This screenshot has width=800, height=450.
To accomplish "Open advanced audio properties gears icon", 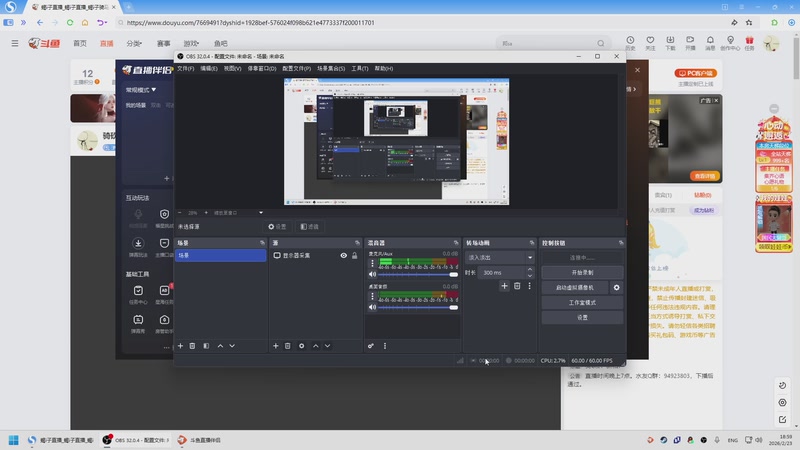I will pyautogui.click(x=371, y=346).
